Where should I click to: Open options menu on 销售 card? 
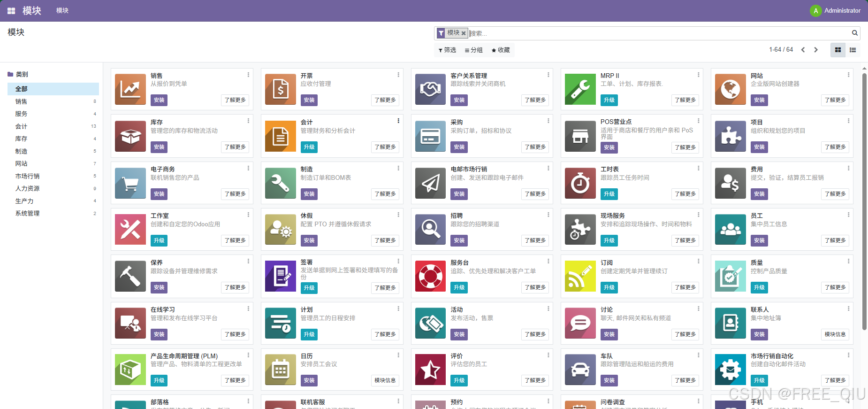248,75
